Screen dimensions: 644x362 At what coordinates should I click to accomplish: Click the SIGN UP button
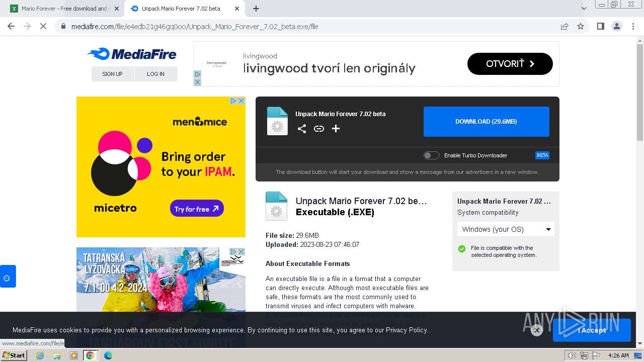[112, 74]
